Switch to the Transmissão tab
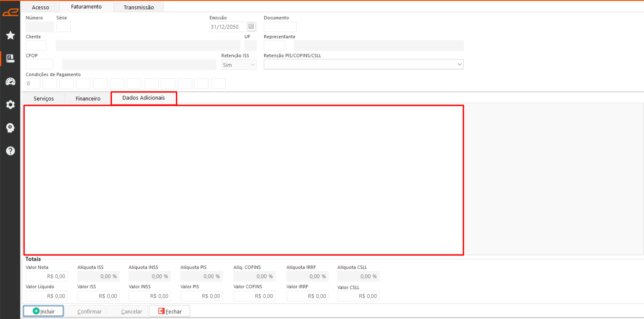The height and width of the screenshot is (319, 644). coord(138,7)
